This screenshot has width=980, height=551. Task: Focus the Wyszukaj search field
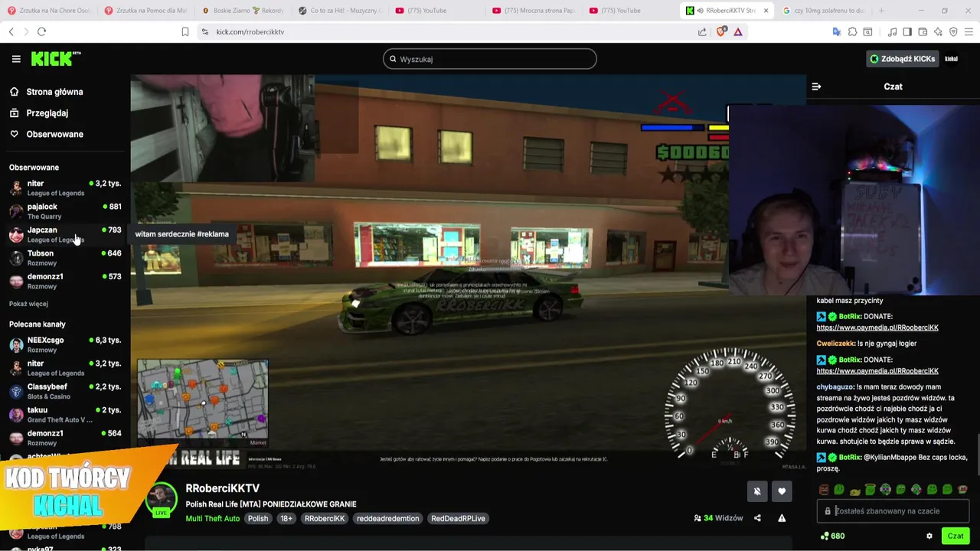tap(490, 59)
